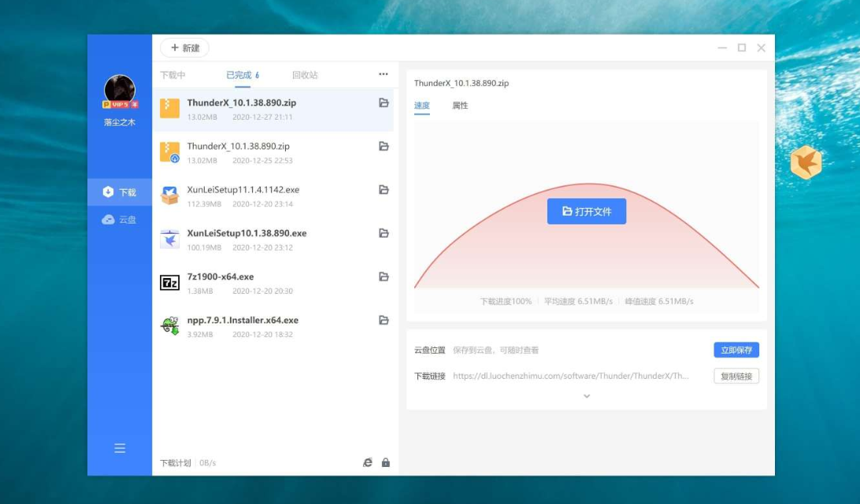The image size is (860, 504).
Task: Click the 打开文件 button
Action: tap(587, 212)
